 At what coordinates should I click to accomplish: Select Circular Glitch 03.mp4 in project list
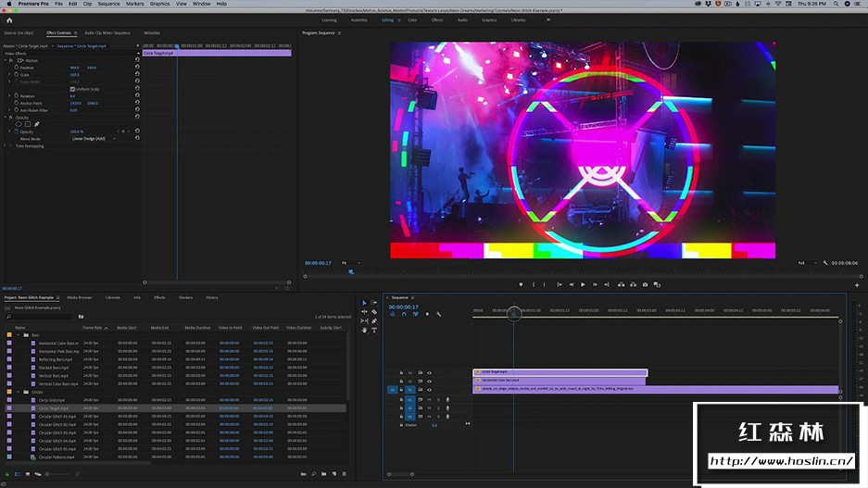[x=57, y=432]
